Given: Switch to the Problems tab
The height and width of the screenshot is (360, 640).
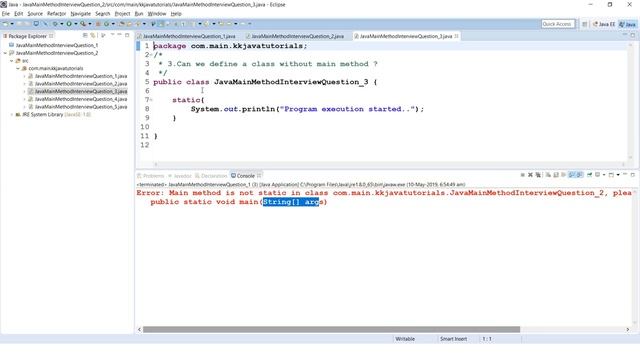Looking at the screenshot, I should coord(151,176).
